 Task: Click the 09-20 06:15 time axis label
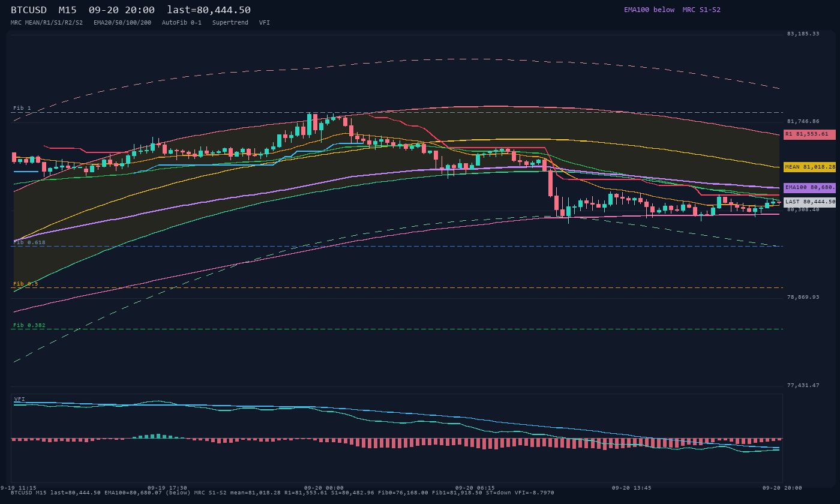pyautogui.click(x=475, y=488)
